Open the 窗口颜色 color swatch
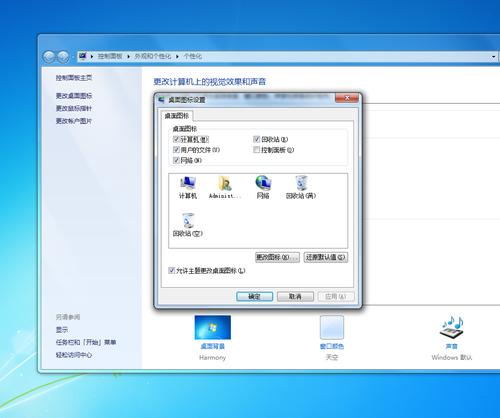 tap(332, 327)
